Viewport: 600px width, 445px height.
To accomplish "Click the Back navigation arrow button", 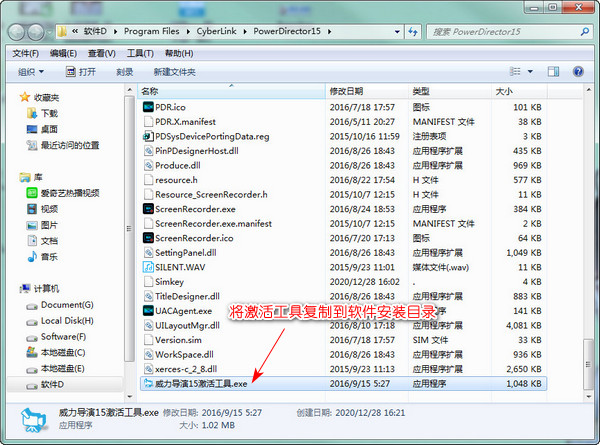I will (x=16, y=32).
